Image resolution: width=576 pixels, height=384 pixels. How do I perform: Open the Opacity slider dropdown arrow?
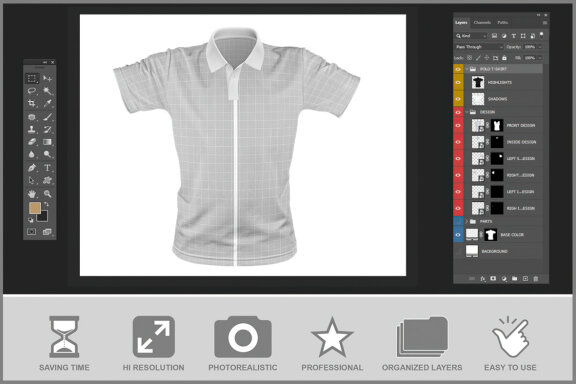[540, 47]
